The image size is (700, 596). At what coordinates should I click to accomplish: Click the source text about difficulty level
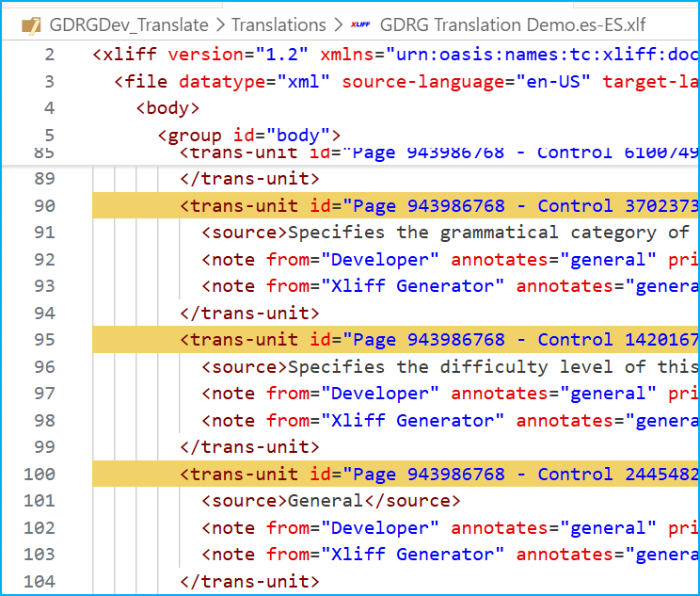[489, 367]
